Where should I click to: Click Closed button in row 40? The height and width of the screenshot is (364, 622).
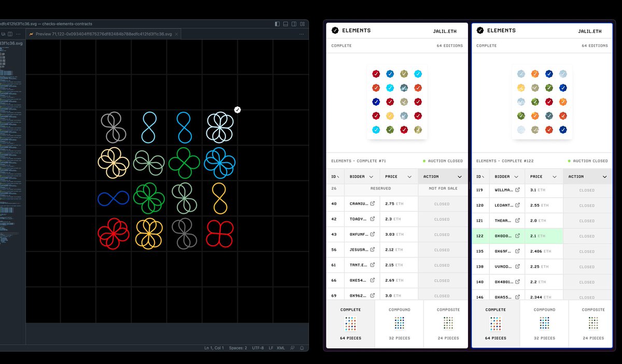(x=442, y=204)
